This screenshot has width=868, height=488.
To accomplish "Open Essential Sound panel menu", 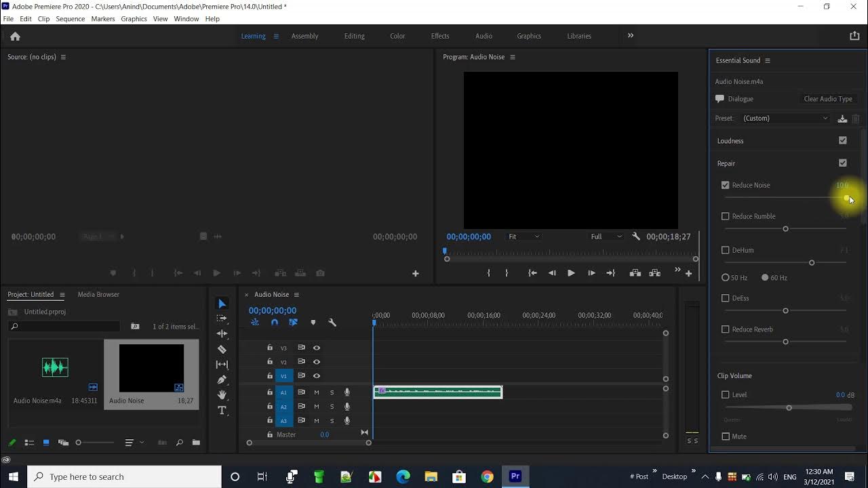I will point(768,60).
